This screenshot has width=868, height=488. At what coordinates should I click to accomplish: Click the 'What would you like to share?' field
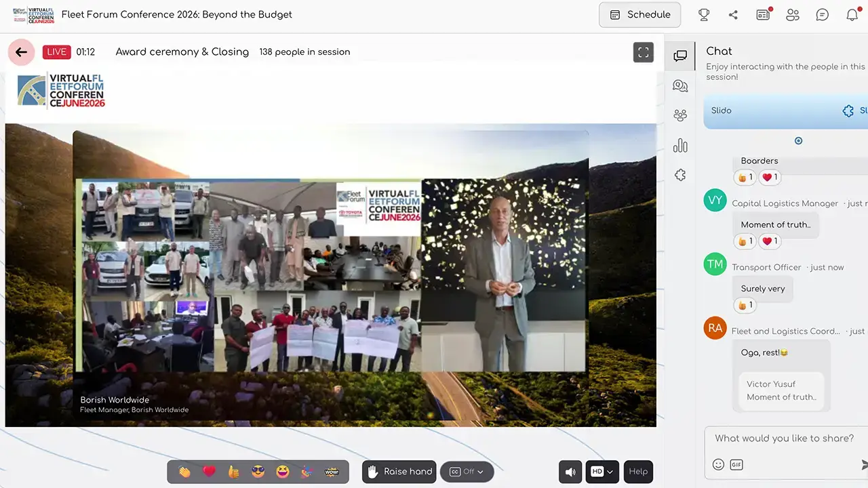coord(787,439)
